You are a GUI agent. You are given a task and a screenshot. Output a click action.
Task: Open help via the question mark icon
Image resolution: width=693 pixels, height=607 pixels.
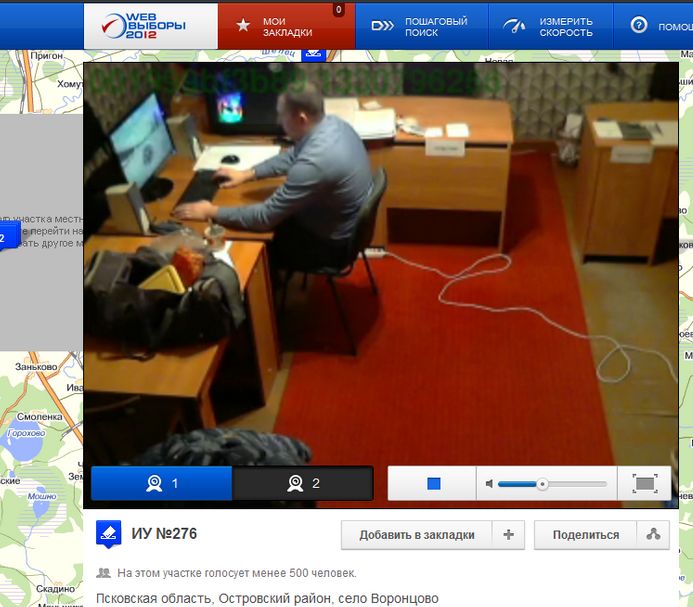pyautogui.click(x=639, y=25)
